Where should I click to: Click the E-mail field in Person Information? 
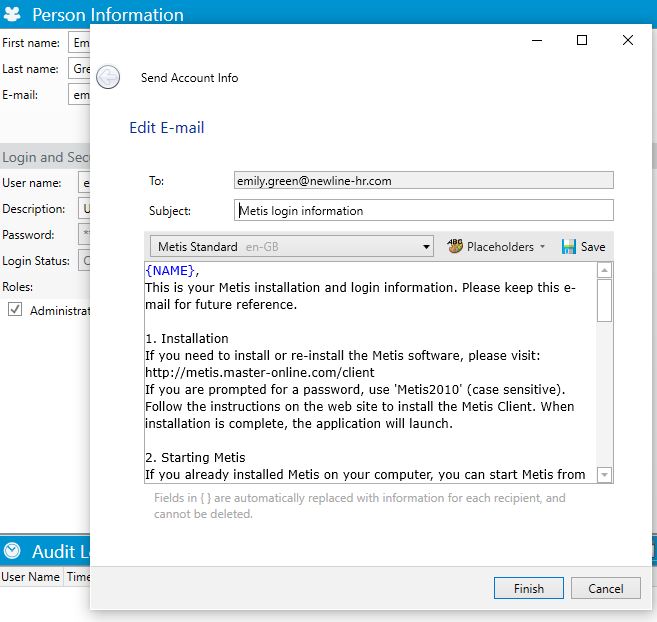tap(79, 95)
